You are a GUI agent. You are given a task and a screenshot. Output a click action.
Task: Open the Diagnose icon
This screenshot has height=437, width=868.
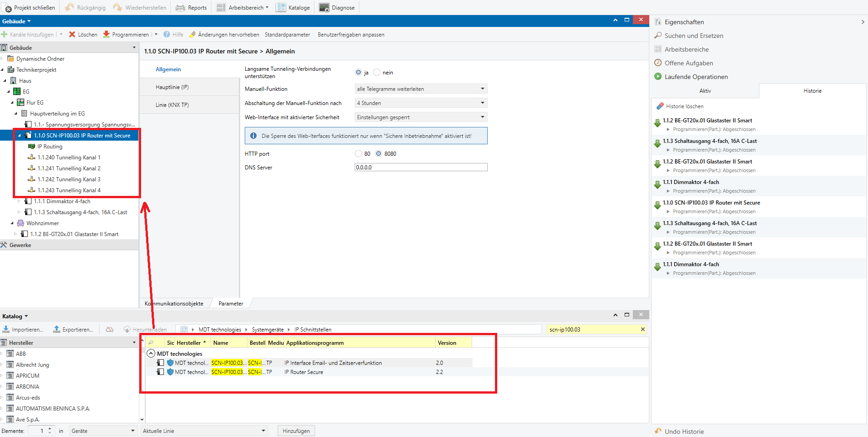pos(324,7)
